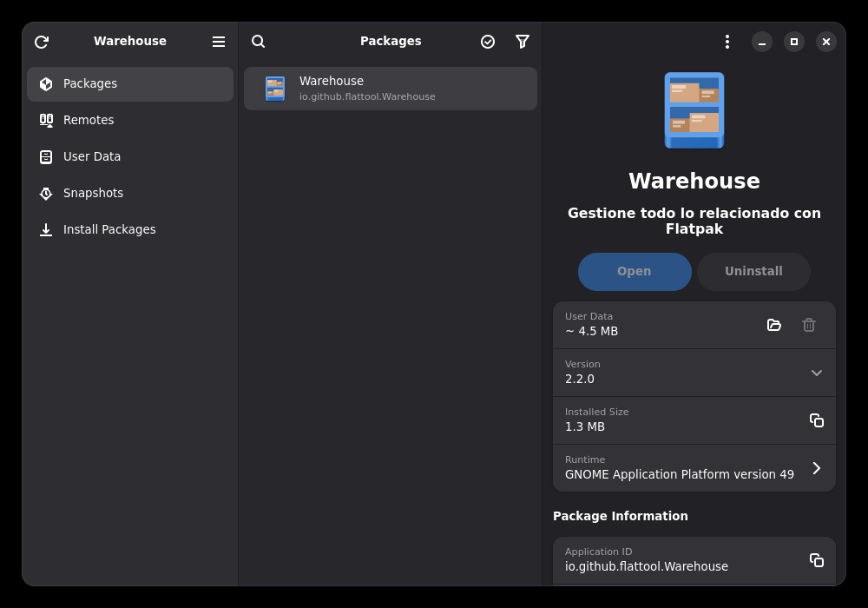This screenshot has width=868, height=608.
Task: Click the Warehouse icon in the package list
Action: pyautogui.click(x=275, y=89)
